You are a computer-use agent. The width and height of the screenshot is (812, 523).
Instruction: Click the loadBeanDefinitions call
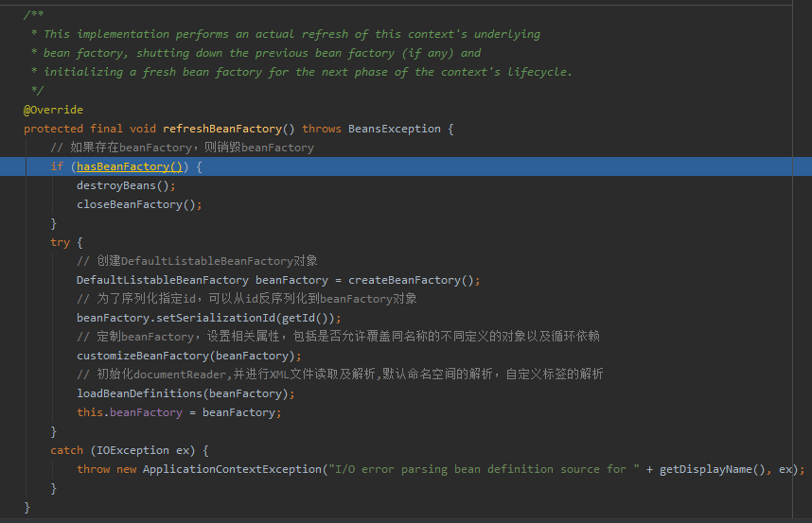(140, 393)
